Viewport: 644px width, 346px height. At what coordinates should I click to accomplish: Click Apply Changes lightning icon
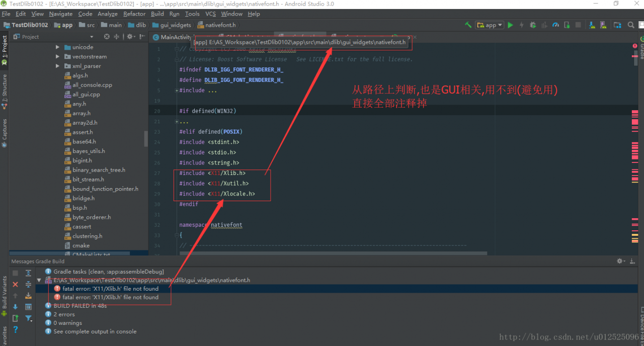521,25
